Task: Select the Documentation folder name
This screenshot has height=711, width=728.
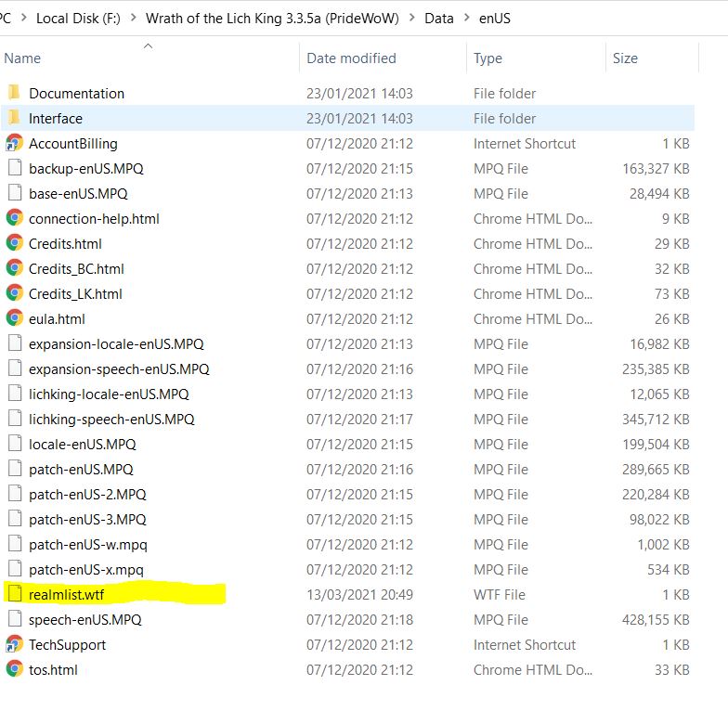Action: [x=76, y=93]
